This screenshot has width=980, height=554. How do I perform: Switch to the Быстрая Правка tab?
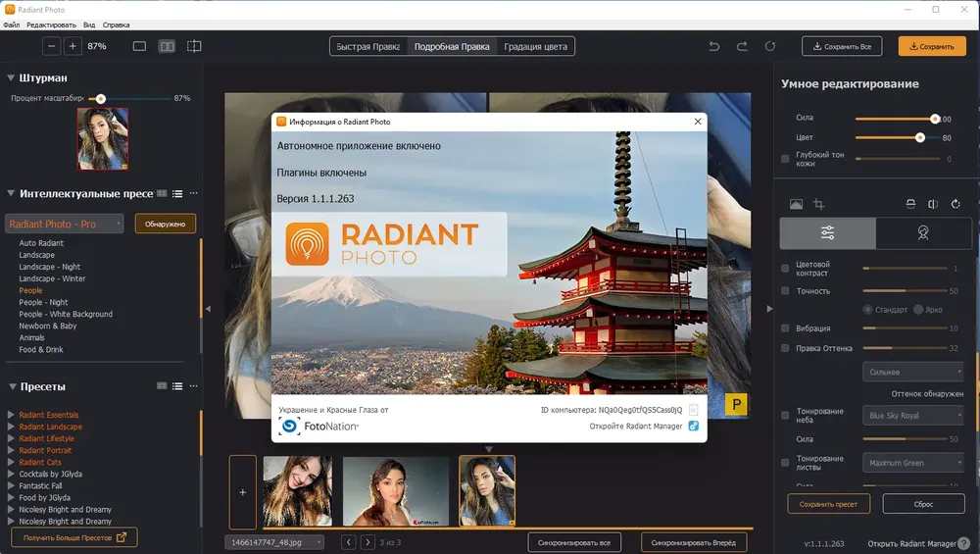368,46
